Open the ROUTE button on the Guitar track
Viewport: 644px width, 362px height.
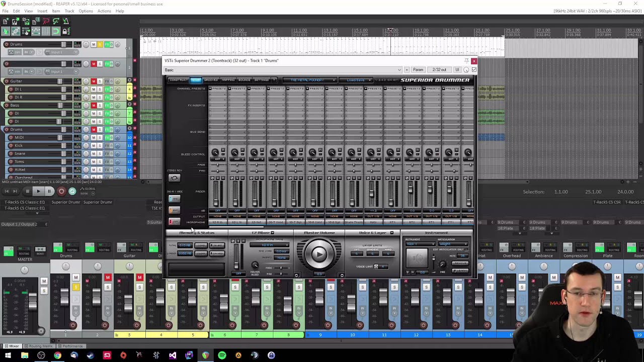77,81
